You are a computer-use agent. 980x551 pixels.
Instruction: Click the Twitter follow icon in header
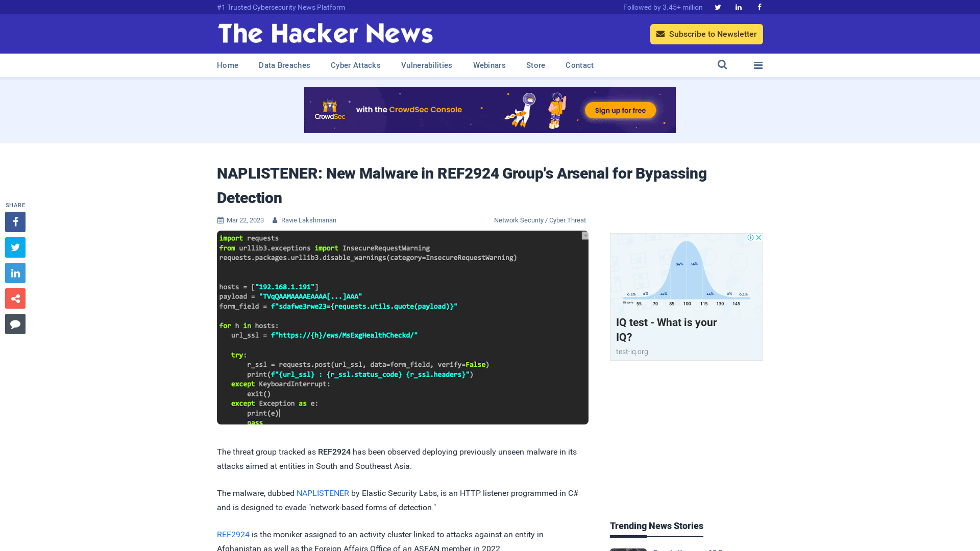(x=718, y=7)
